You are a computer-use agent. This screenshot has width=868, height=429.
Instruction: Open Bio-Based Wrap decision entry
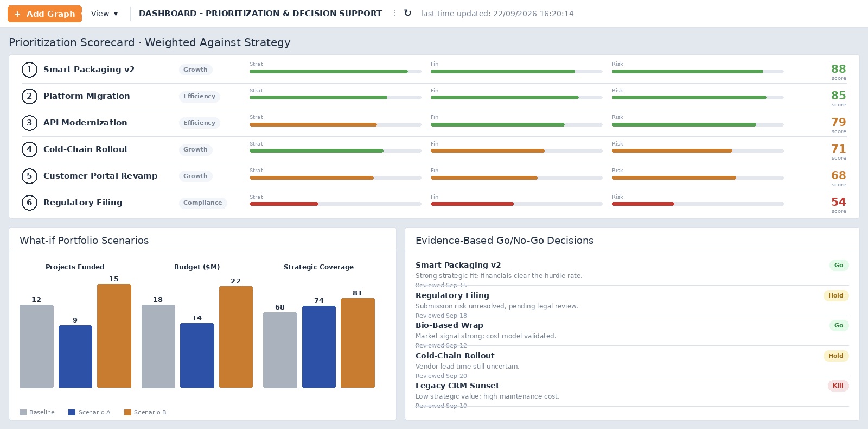tap(632, 331)
